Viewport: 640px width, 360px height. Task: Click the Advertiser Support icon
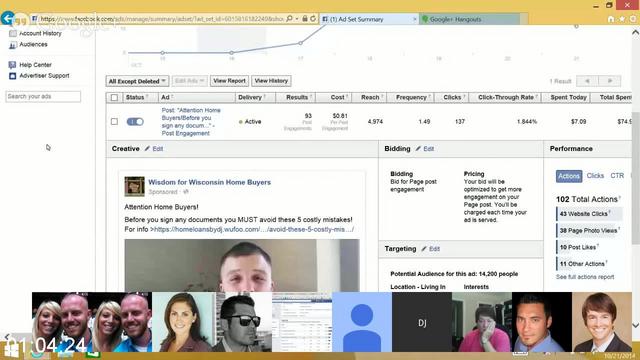pos(13,76)
